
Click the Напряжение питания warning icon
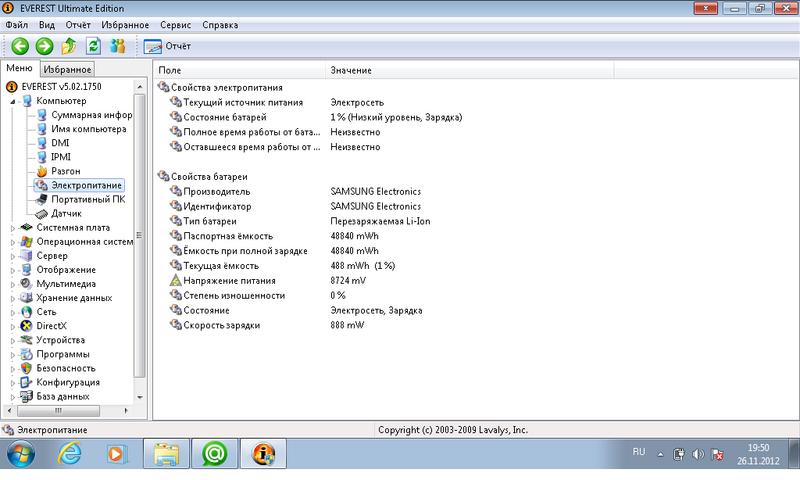[176, 281]
